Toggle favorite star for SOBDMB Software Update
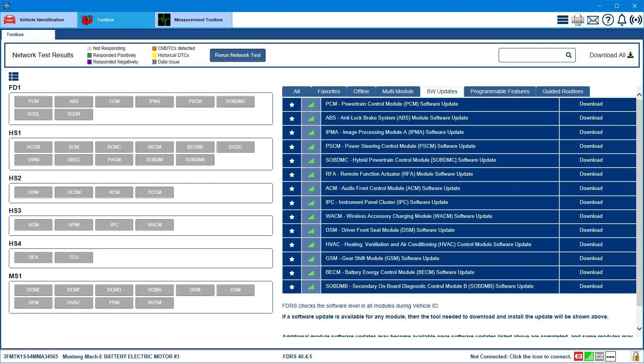Image resolution: width=644 pixels, height=363 pixels. coord(292,287)
